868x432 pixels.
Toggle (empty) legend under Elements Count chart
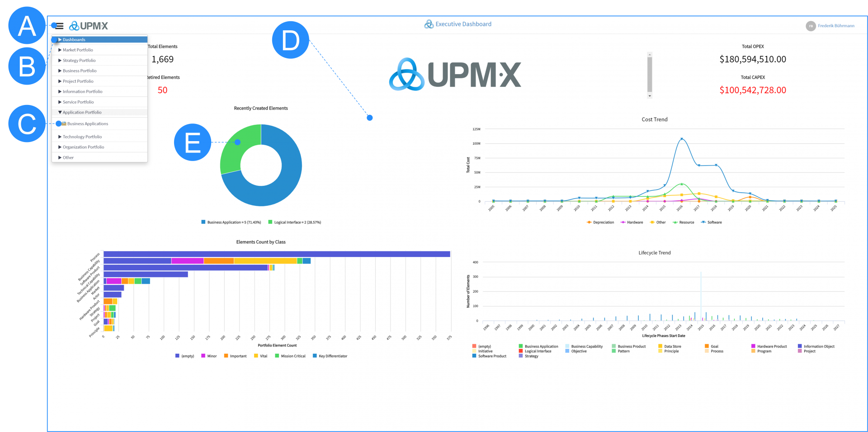coord(184,356)
